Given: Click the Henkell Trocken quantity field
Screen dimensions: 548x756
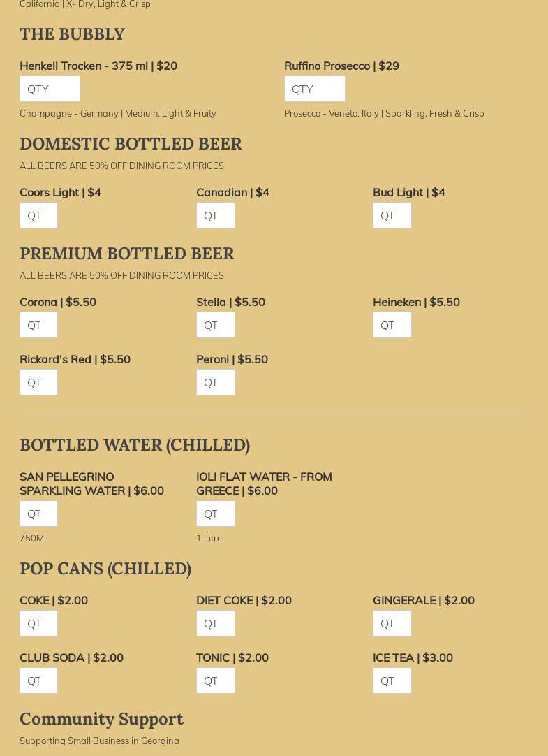Looking at the screenshot, I should (x=50, y=89).
